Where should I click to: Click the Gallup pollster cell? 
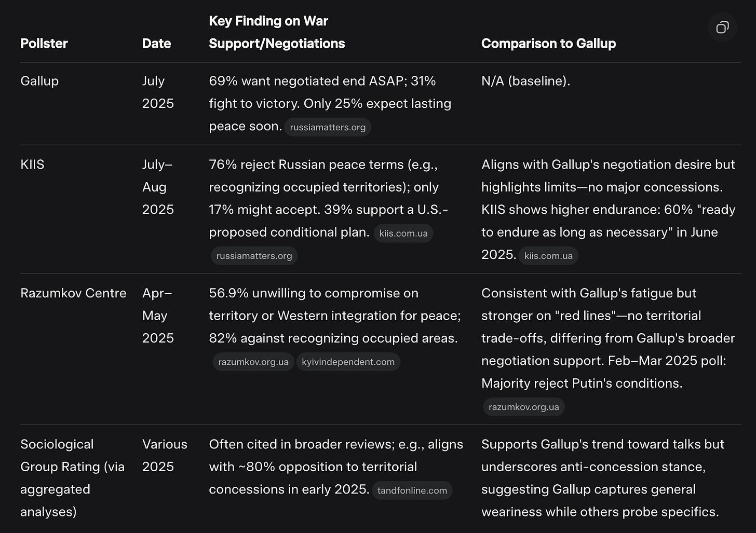tap(39, 81)
